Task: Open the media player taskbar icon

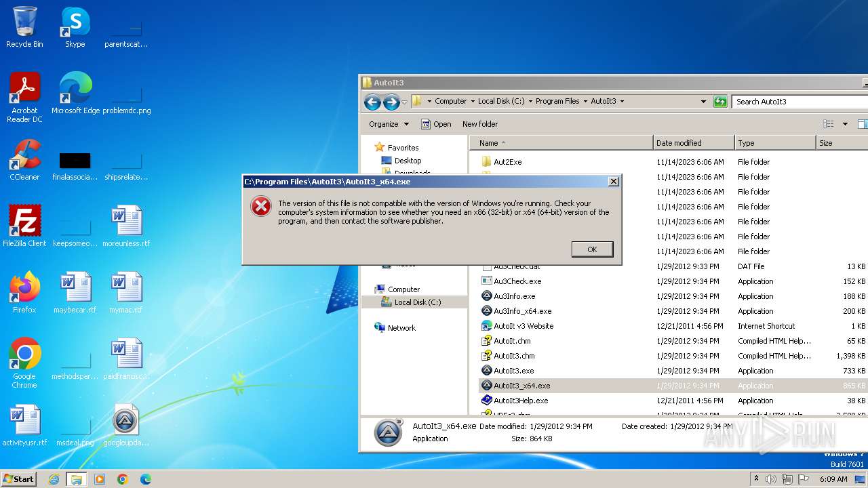Action: point(100,479)
